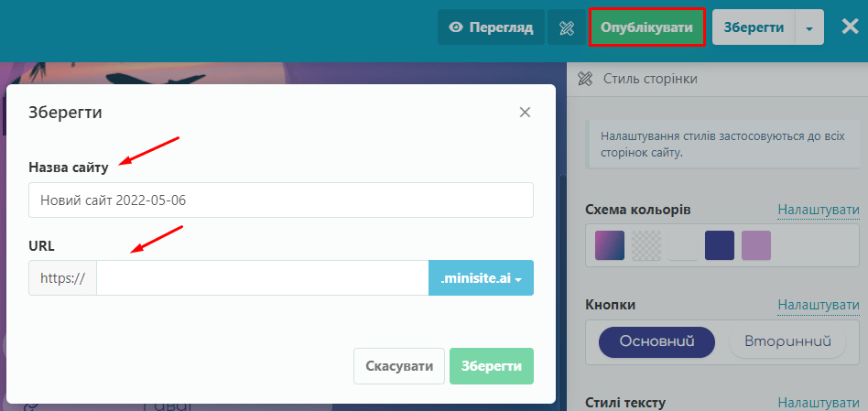Click the URL field label
This screenshot has width=868, height=411.
41,245
